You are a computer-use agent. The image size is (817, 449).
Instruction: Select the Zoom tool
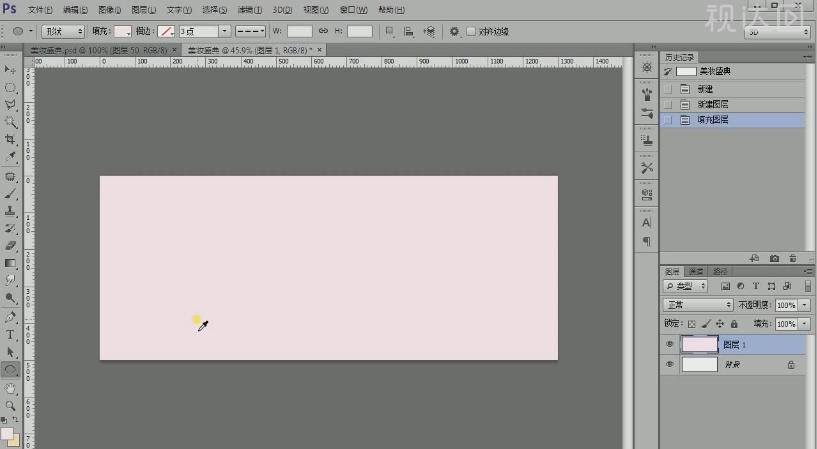(10, 406)
